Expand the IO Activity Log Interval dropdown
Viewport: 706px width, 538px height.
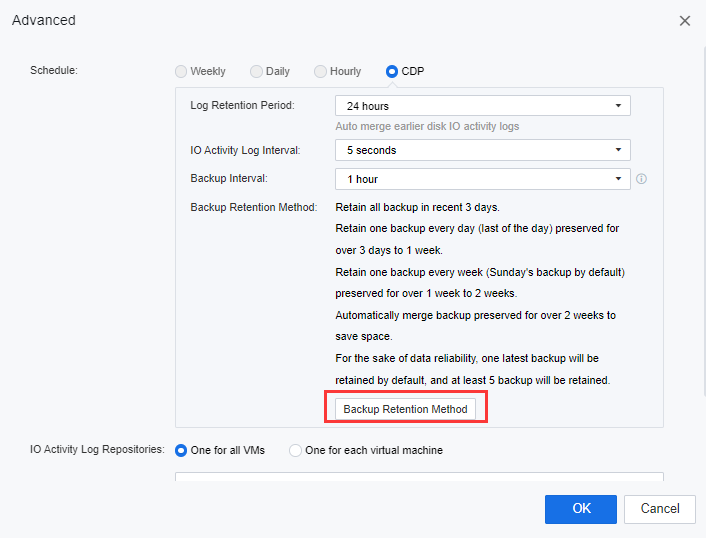(482, 150)
